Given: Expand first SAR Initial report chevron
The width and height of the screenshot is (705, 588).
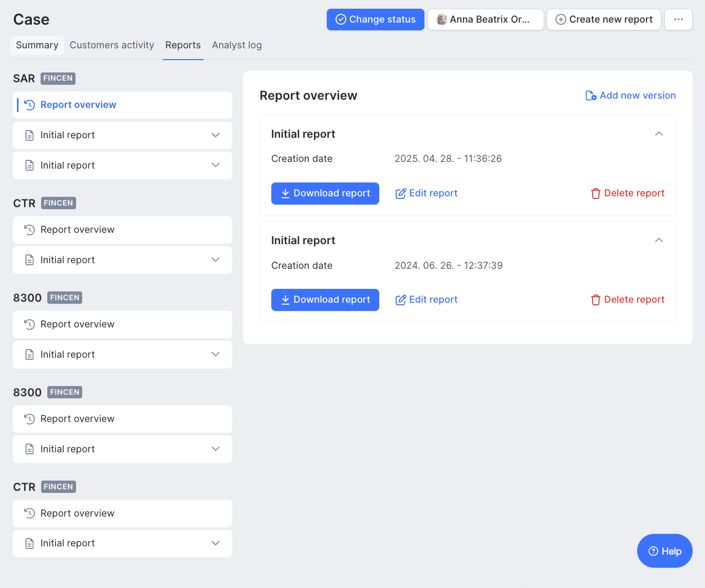Looking at the screenshot, I should 216,135.
